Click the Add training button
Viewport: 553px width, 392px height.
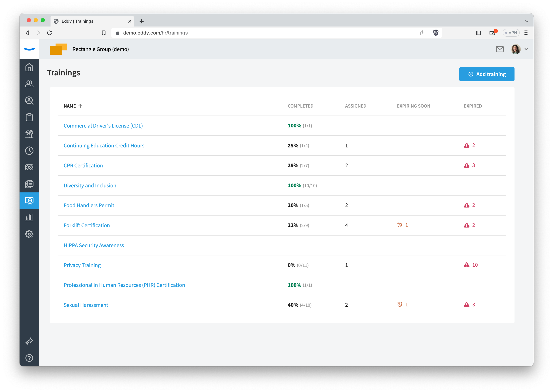pyautogui.click(x=487, y=74)
